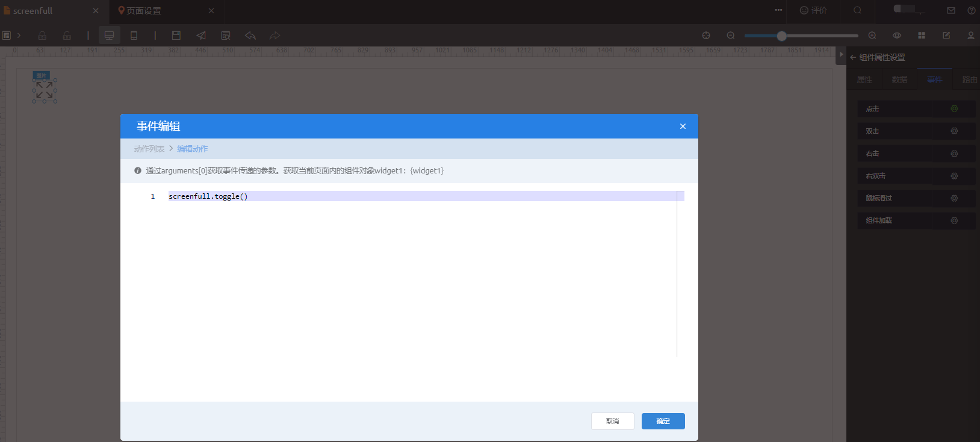Open the 数据 tab
The height and width of the screenshot is (442, 980).
tap(899, 79)
